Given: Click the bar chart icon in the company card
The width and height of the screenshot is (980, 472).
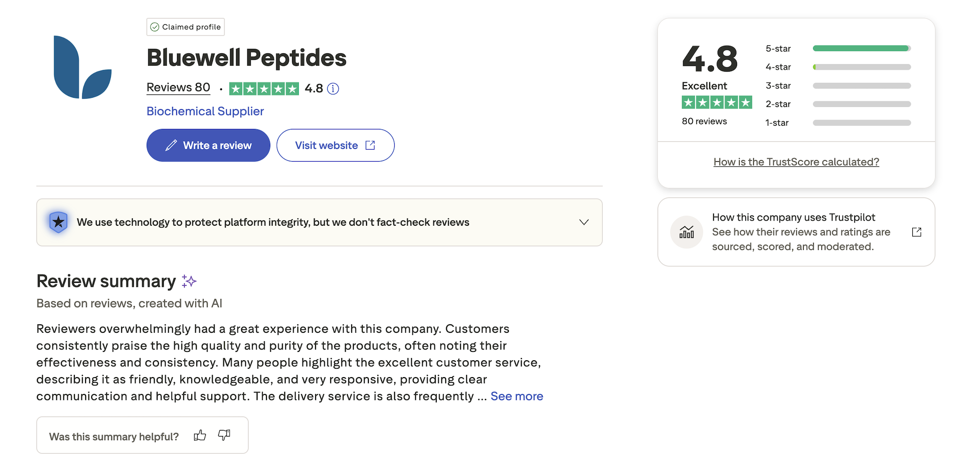Looking at the screenshot, I should click(686, 232).
